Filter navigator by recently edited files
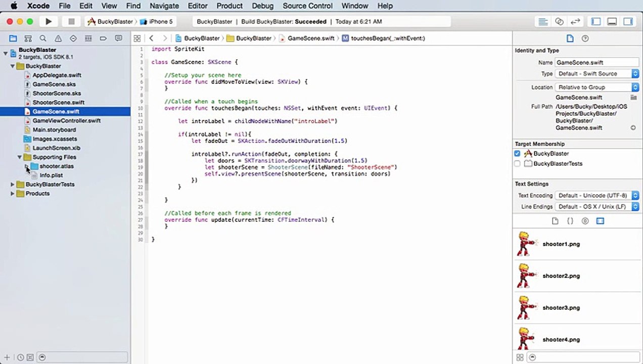643x364 pixels. coord(20,357)
